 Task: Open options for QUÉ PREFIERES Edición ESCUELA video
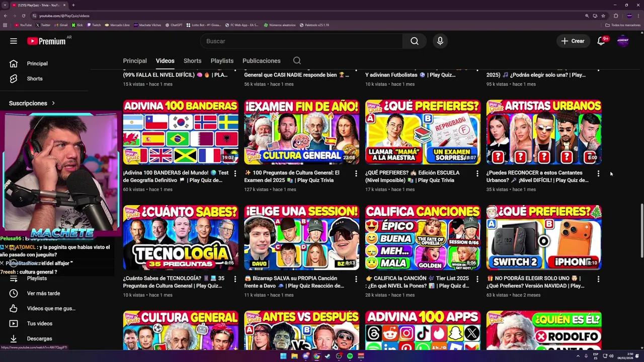tap(477, 173)
